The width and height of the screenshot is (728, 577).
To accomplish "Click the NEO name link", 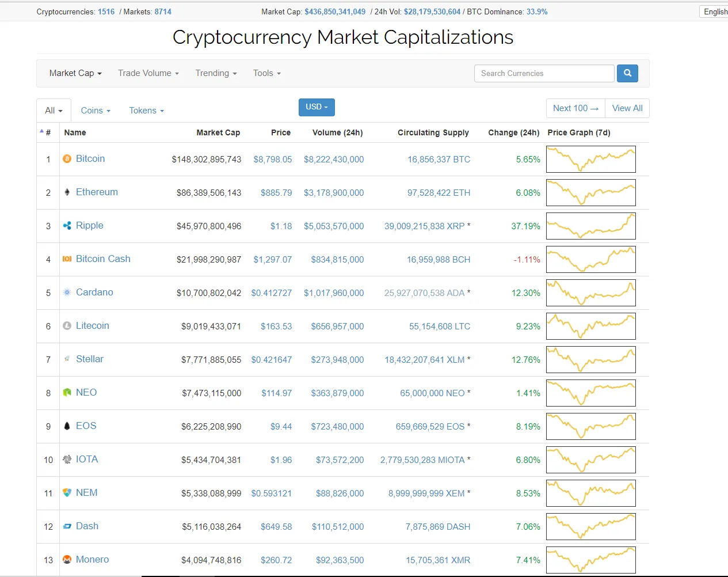I will click(x=86, y=393).
